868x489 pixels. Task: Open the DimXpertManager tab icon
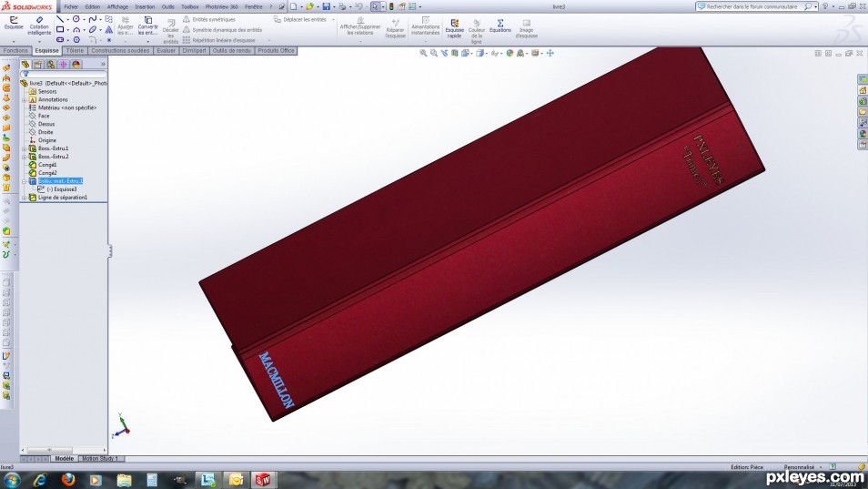tap(63, 65)
